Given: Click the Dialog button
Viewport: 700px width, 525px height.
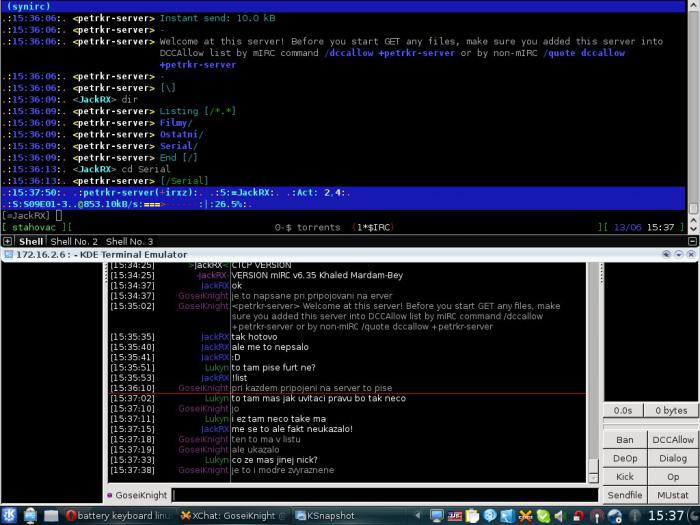Looking at the screenshot, I should (673, 458).
